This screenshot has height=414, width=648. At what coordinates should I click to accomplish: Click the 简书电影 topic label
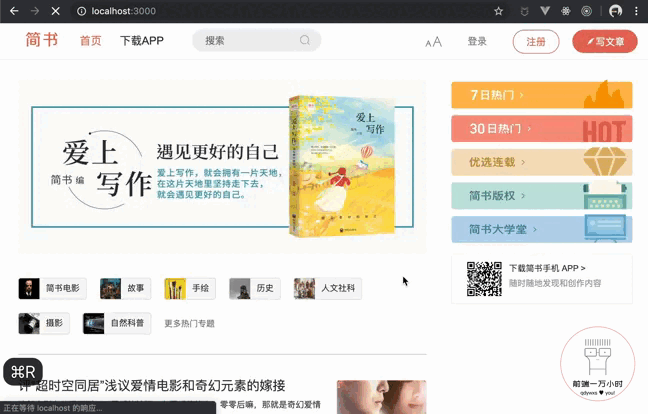[62, 288]
